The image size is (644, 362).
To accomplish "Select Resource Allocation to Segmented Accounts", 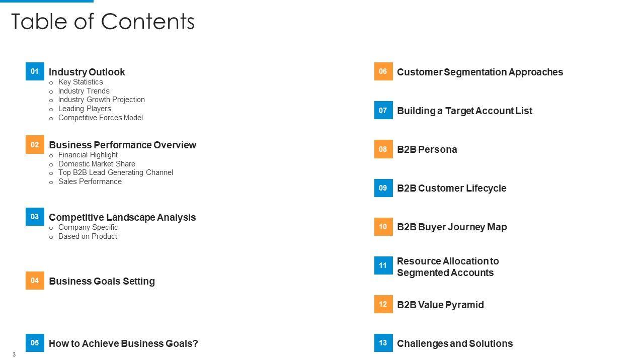I will point(447,267).
